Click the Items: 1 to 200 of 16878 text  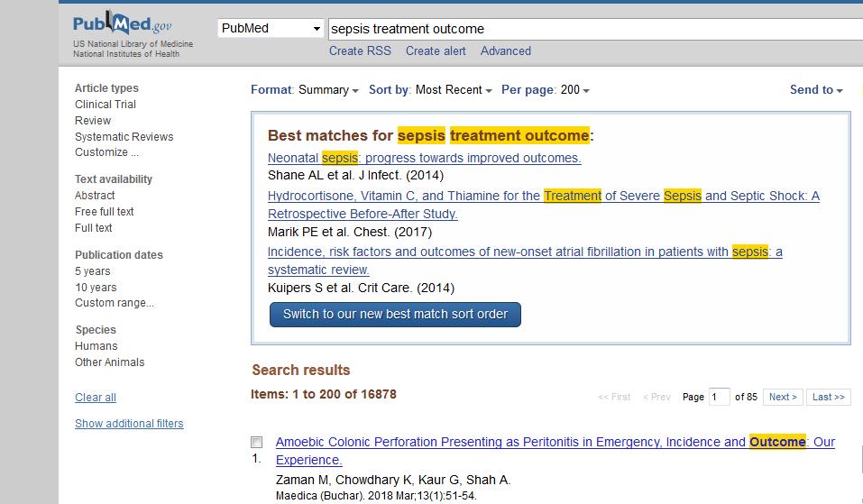pos(324,394)
